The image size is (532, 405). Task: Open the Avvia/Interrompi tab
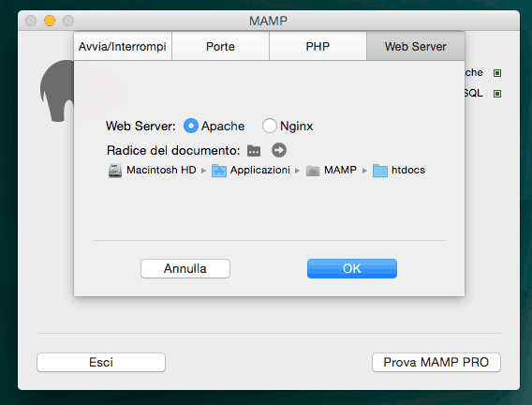tap(123, 46)
